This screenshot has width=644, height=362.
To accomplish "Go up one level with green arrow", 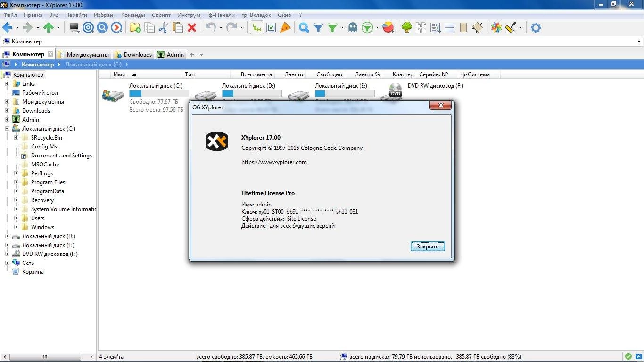I will point(48,28).
